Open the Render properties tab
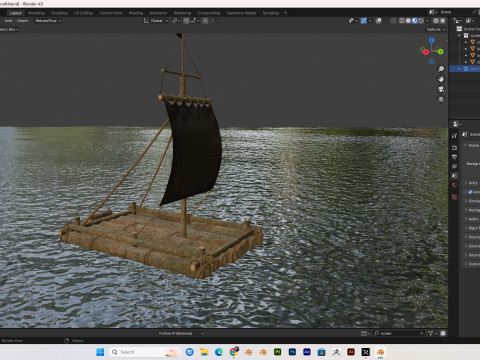The image size is (480, 360). (x=454, y=147)
